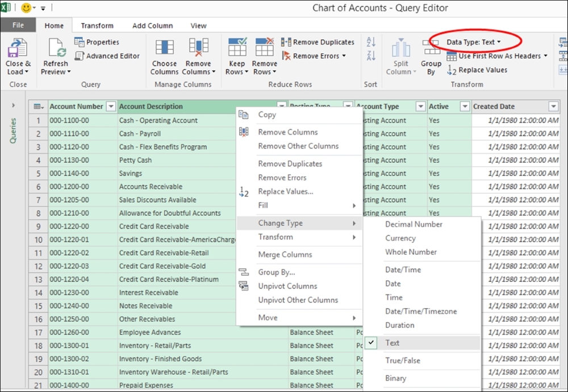The image size is (568, 392).
Task: Open the Account Number column filter dropdown
Action: click(x=111, y=107)
